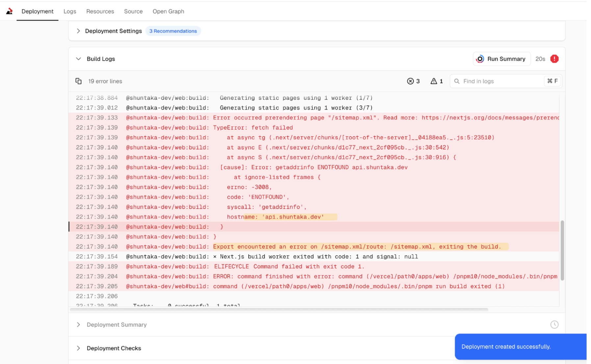Image resolution: width=591 pixels, height=364 pixels.
Task: Toggle the errors filter showing 3
Action: click(413, 81)
